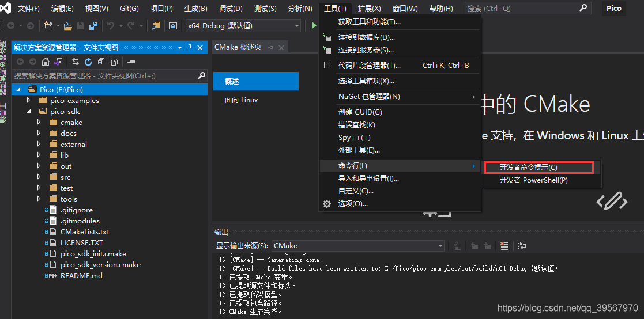Select CMakeLists.txt in the file tree

coord(84,231)
